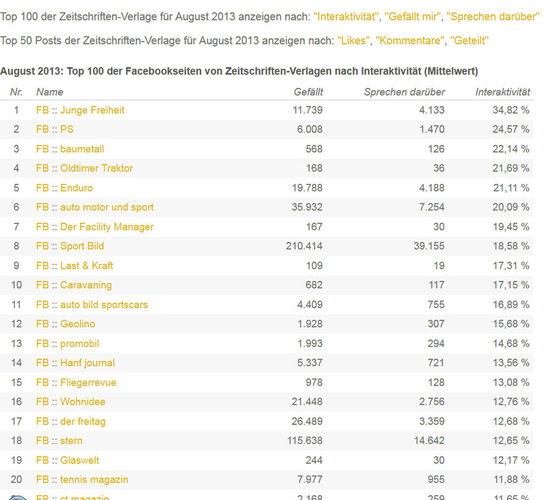Open FB :: tennis magazin link

point(82,479)
